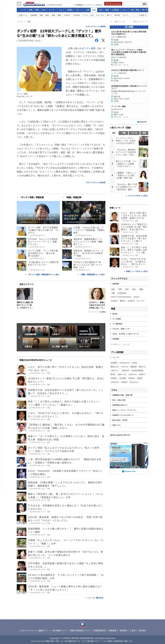
Task: Open the 競馬 nav tab
Action: [x=107, y=10]
